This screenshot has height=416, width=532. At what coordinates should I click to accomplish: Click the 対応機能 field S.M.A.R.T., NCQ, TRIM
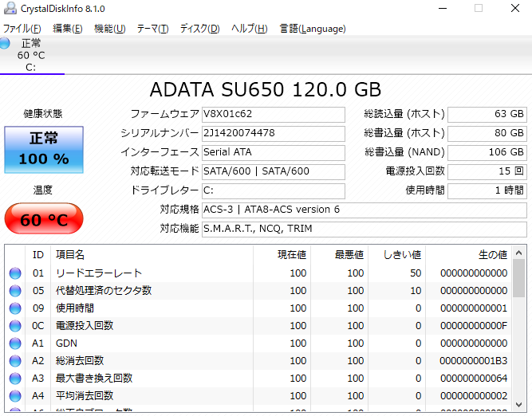[x=365, y=230]
